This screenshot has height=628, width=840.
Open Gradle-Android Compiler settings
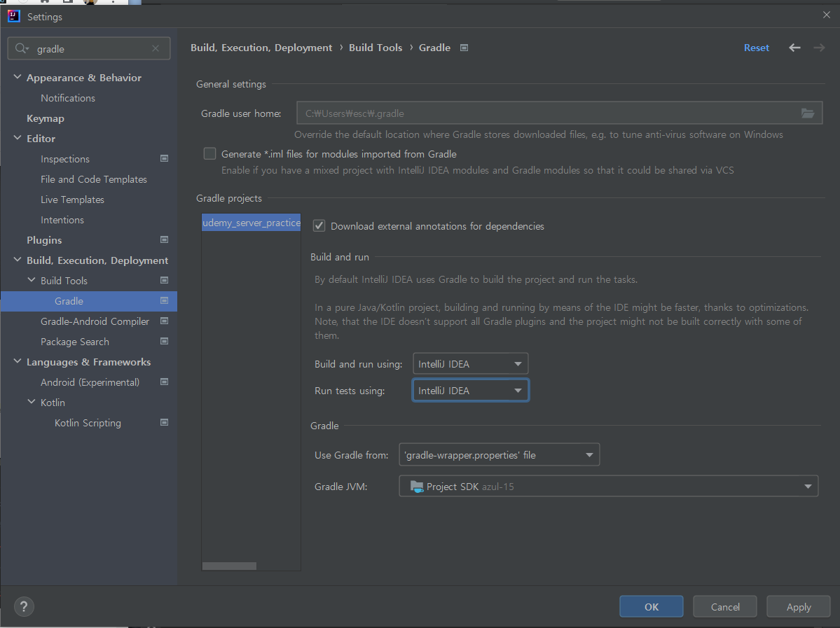click(95, 321)
